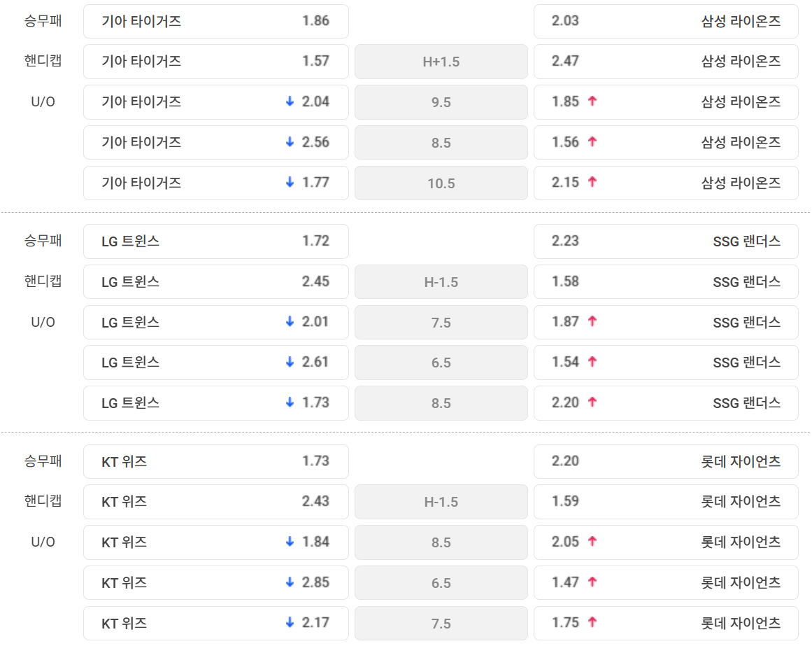
Task: Pick 삼성 라이온즈 handicap at 2.47
Action: (x=666, y=62)
